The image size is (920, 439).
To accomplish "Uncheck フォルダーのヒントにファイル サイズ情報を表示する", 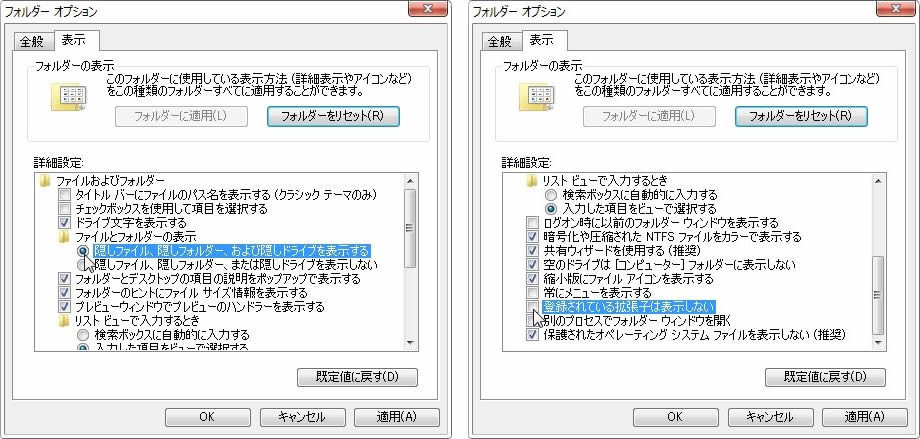I will (x=65, y=292).
